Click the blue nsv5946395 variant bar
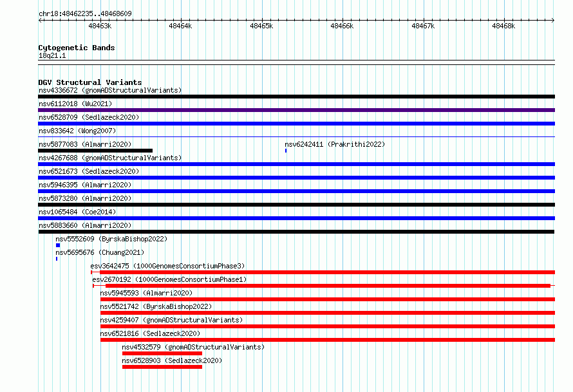This screenshot has height=392, width=573. (296, 191)
